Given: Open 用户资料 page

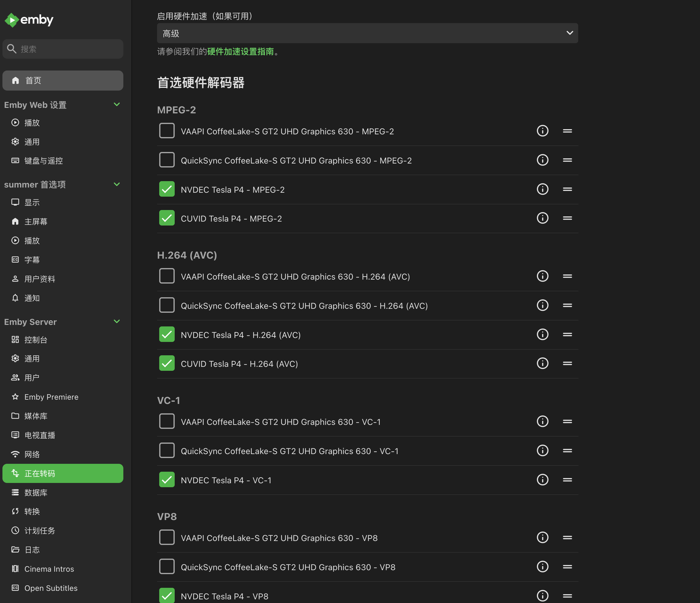Looking at the screenshot, I should click(63, 279).
